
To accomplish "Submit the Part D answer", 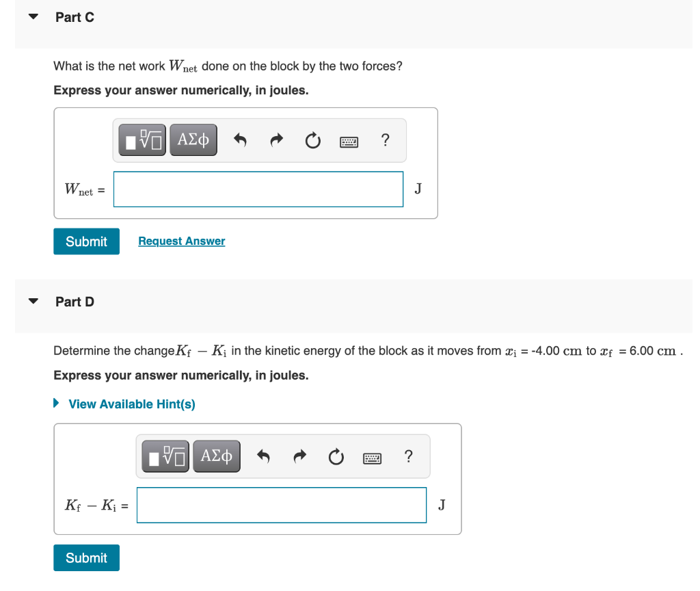I will pyautogui.click(x=86, y=557).
